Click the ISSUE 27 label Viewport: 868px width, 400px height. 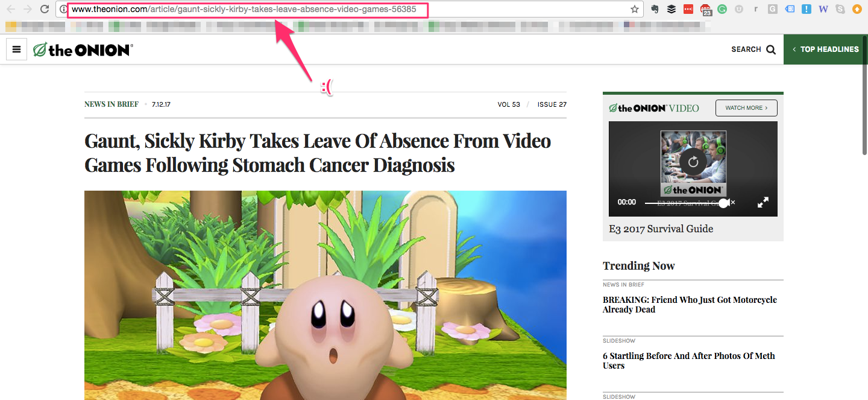(x=552, y=104)
